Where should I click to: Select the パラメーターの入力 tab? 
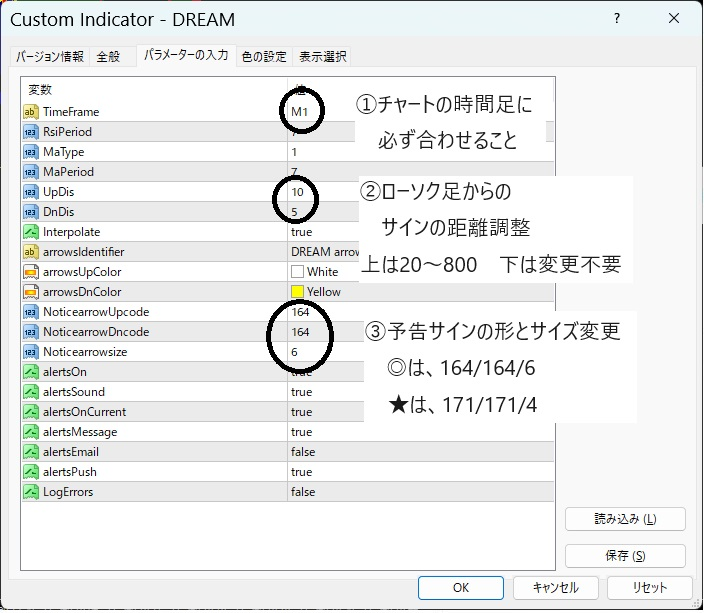pyautogui.click(x=186, y=55)
